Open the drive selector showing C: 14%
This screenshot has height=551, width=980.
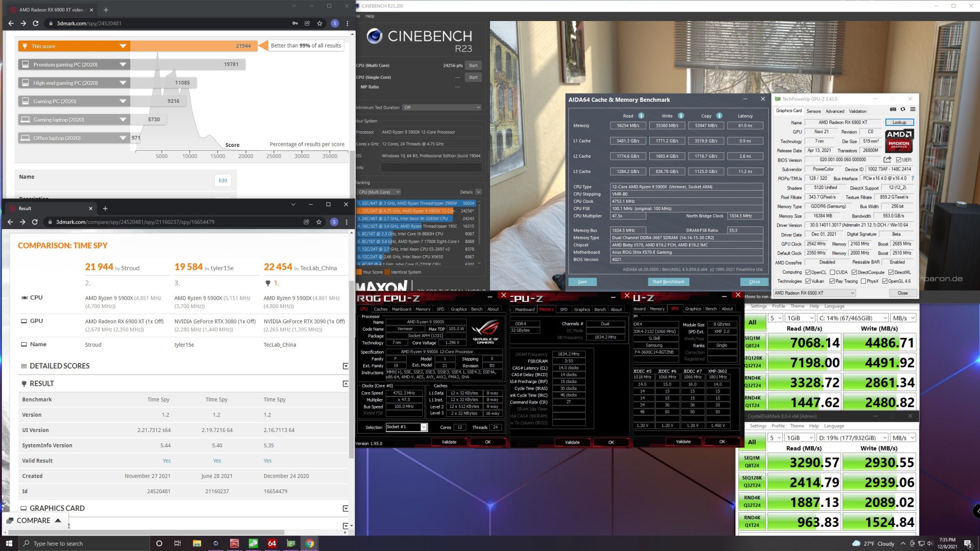click(853, 318)
